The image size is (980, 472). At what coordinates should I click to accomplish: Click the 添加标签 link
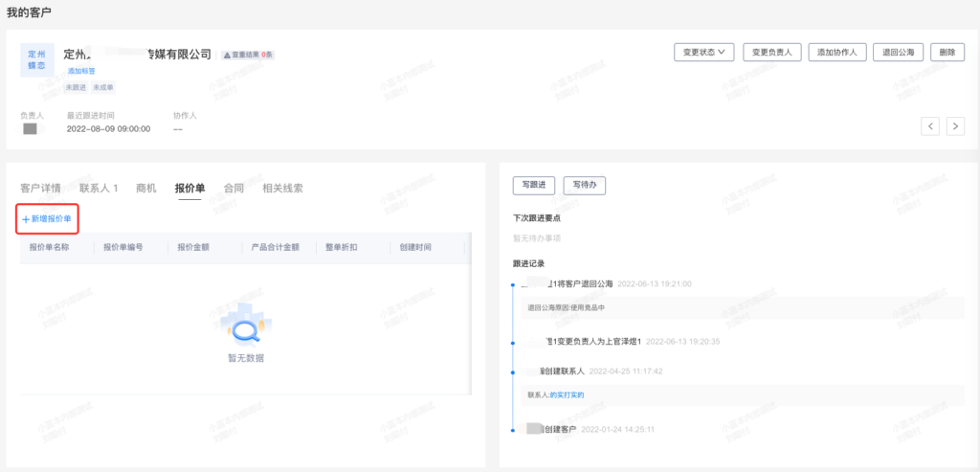pyautogui.click(x=80, y=71)
